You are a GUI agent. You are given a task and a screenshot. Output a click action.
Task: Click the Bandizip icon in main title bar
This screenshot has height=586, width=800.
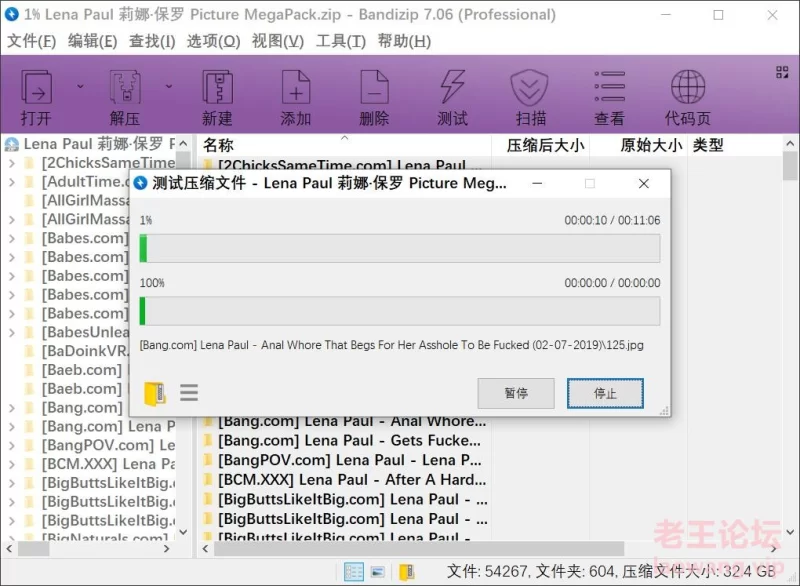click(x=11, y=14)
